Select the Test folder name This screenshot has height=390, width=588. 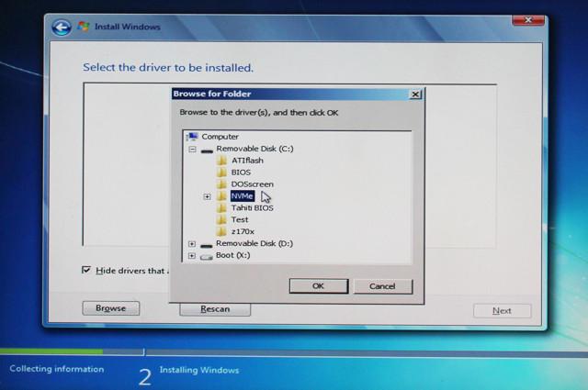point(240,220)
